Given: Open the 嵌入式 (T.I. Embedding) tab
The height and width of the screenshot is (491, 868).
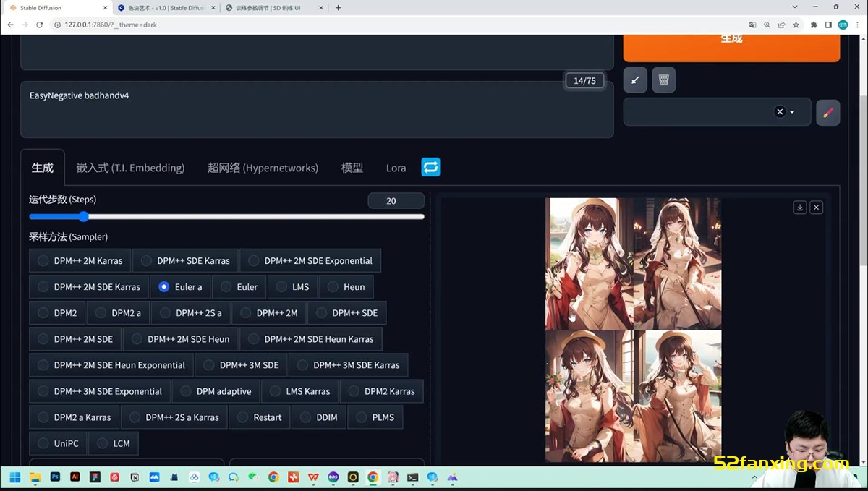Looking at the screenshot, I should (131, 168).
